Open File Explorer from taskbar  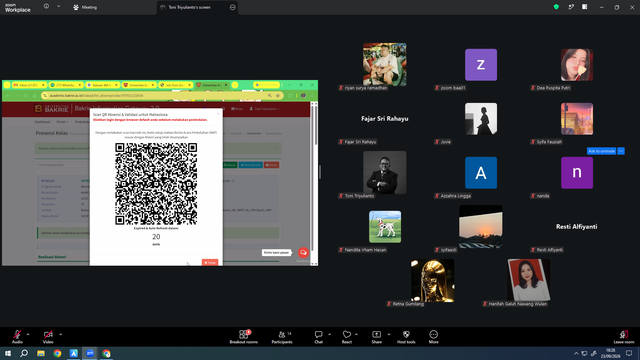click(x=41, y=353)
